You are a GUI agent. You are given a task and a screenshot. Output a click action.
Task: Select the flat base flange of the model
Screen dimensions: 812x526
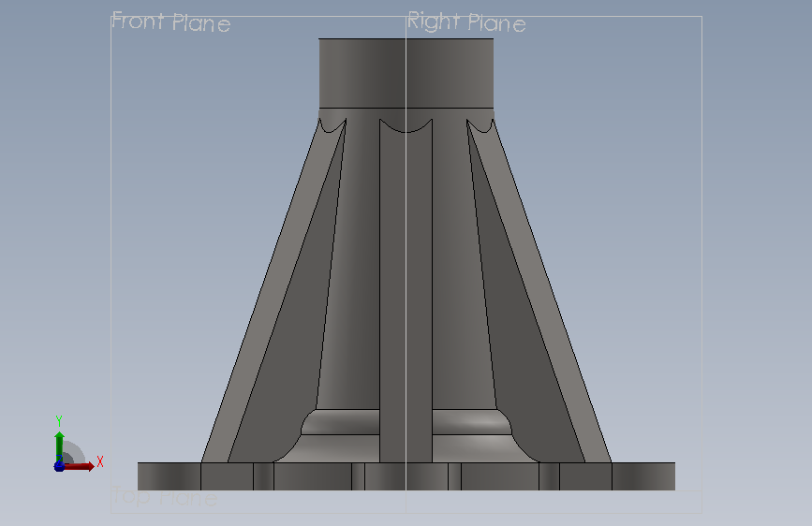pyautogui.click(x=406, y=476)
